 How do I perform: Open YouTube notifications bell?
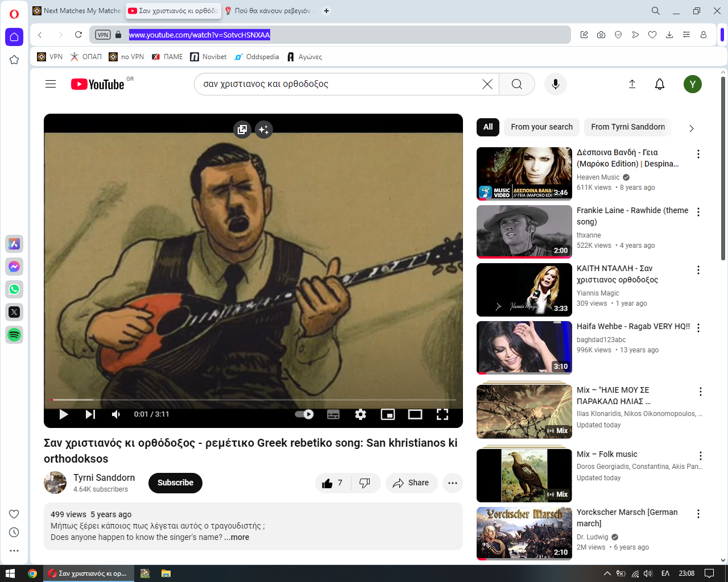pos(659,84)
